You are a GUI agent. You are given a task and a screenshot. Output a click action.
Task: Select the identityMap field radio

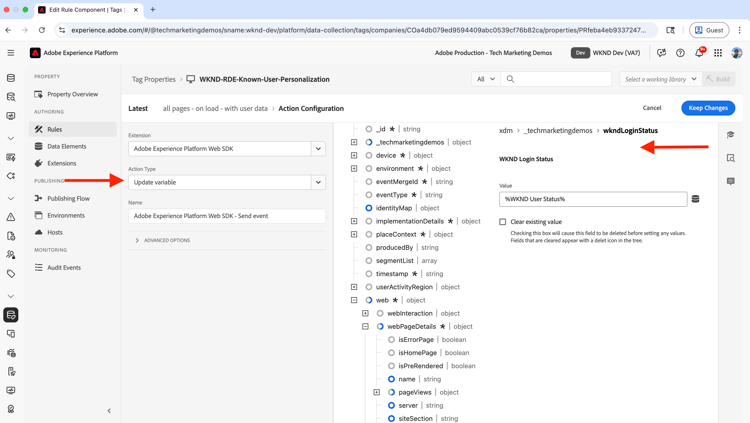click(369, 208)
